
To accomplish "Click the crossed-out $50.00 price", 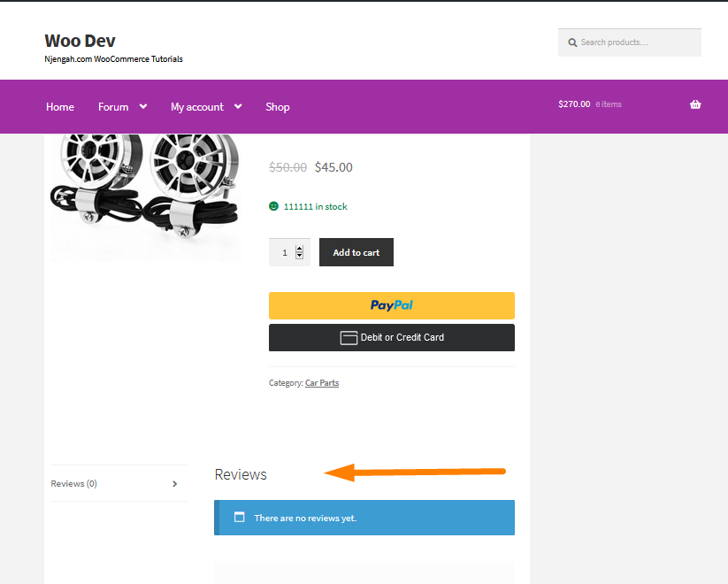I will 287,167.
